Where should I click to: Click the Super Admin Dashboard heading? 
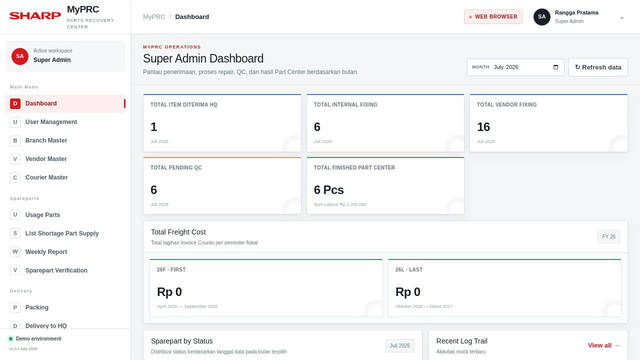[x=203, y=58]
